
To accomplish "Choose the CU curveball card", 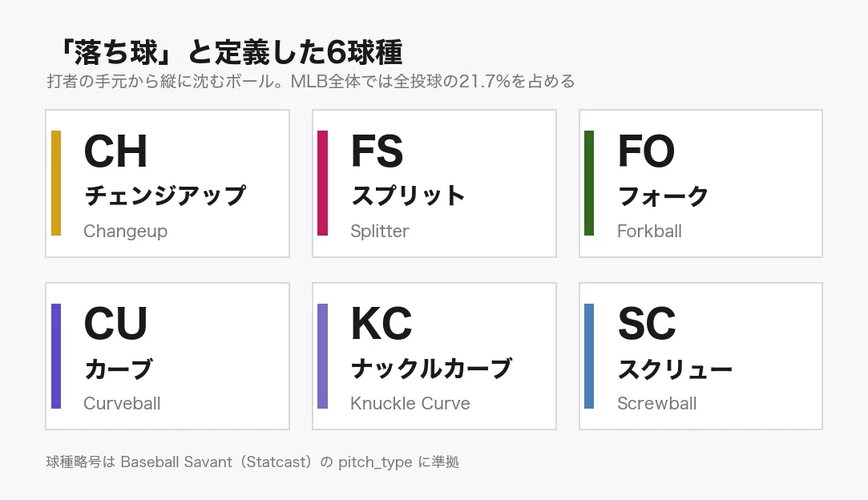I will coord(168,356).
